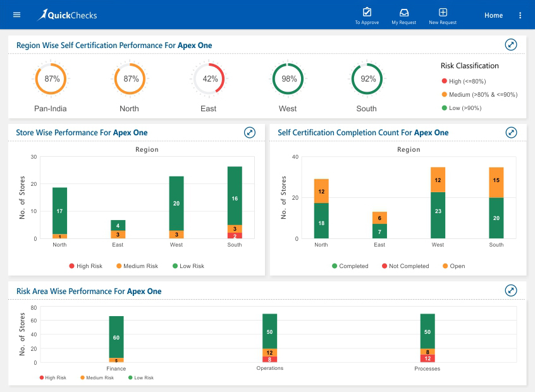The height and width of the screenshot is (392, 535).
Task: Click Risk Area Wise Performance title
Action: coord(89,291)
